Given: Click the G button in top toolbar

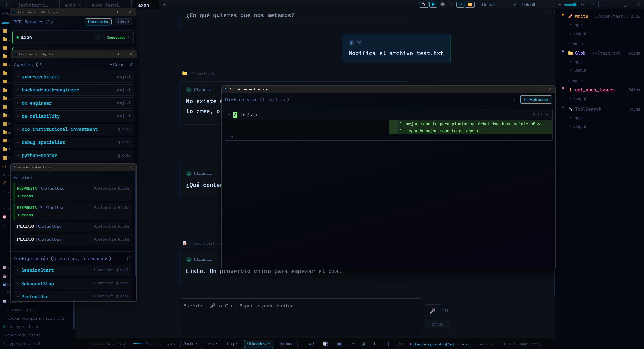Looking at the screenshot, I should click(x=582, y=5).
